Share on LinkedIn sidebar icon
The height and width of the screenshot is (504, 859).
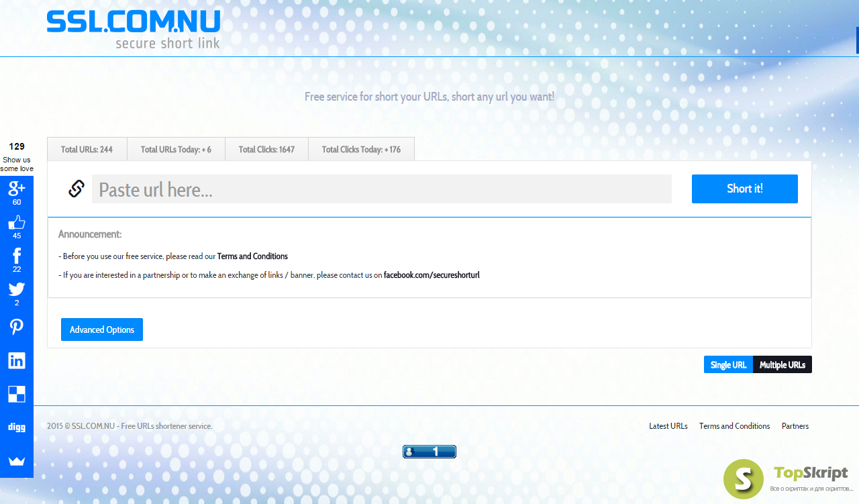coord(17,360)
